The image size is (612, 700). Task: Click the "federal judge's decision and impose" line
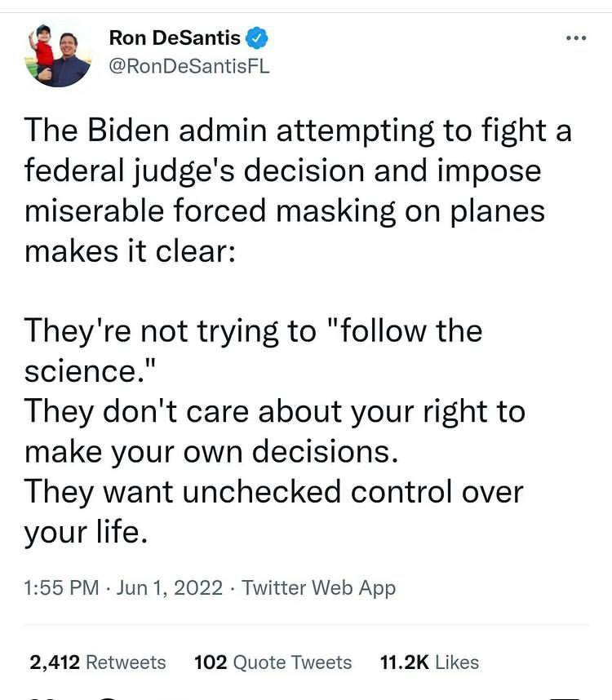point(282,171)
